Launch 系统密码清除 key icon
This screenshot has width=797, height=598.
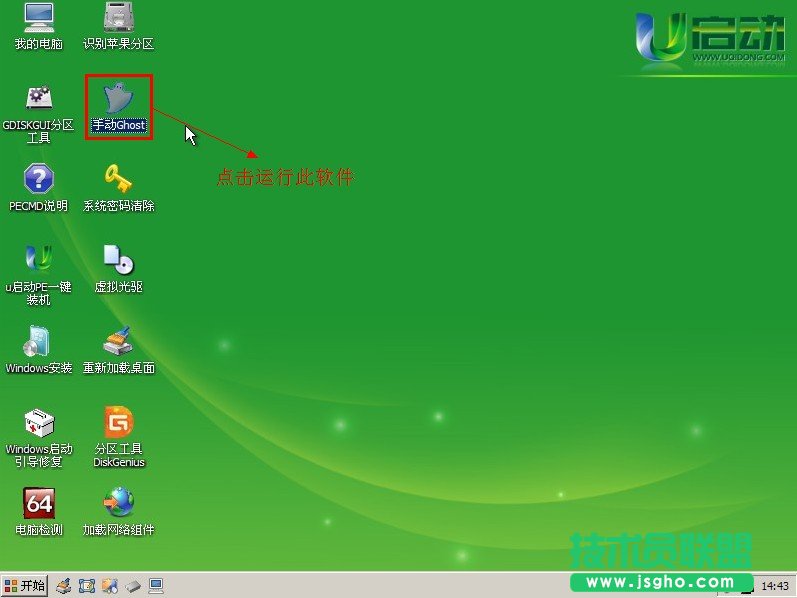coord(119,180)
